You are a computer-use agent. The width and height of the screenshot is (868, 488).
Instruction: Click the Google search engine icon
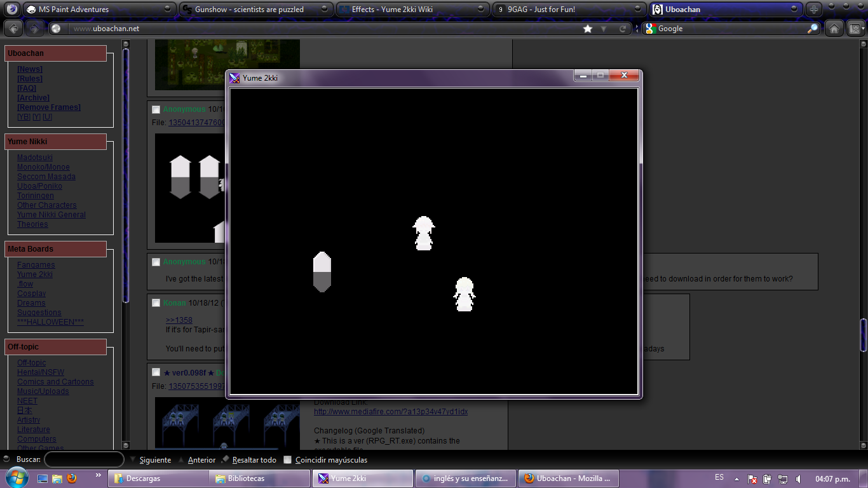pyautogui.click(x=650, y=29)
